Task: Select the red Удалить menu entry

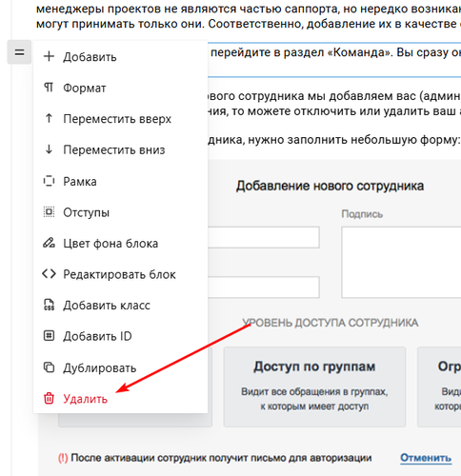Action: tap(120, 399)
